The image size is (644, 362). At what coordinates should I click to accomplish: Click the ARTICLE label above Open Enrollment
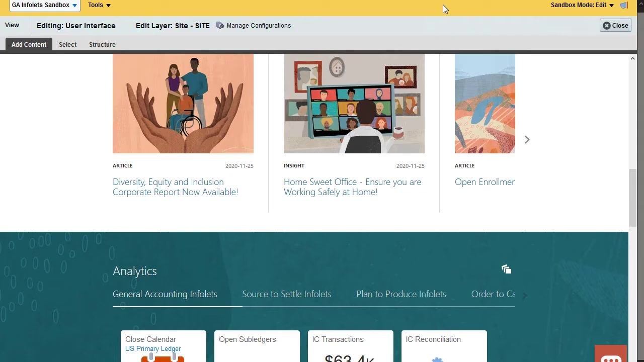pos(464,165)
